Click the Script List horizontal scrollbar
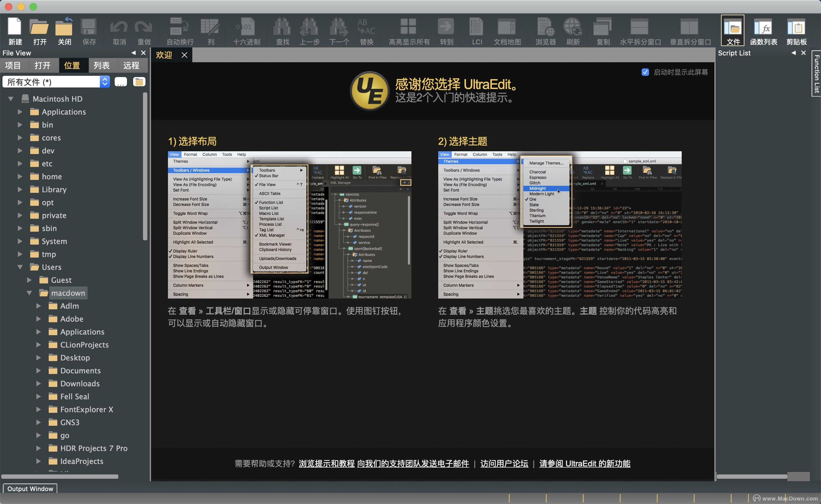Viewport: 821px width, 504px height. tap(752, 476)
